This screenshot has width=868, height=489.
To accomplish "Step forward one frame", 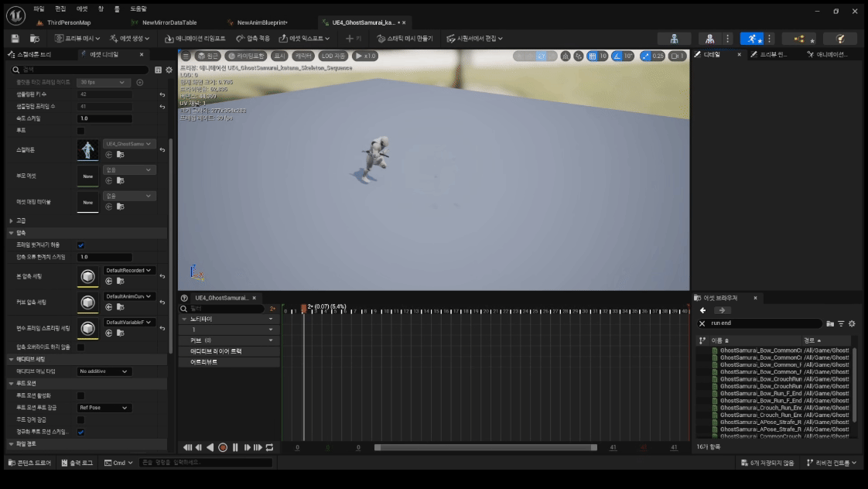I will (247, 447).
